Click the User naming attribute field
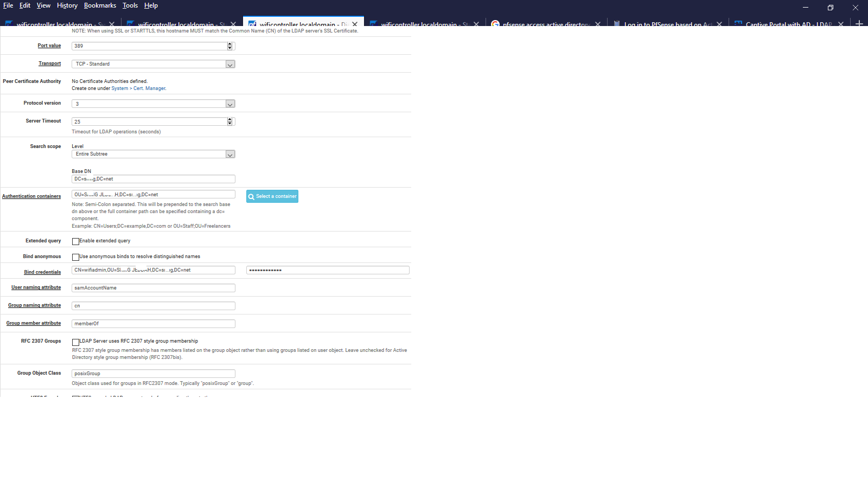This screenshot has width=868, height=488. (x=154, y=288)
